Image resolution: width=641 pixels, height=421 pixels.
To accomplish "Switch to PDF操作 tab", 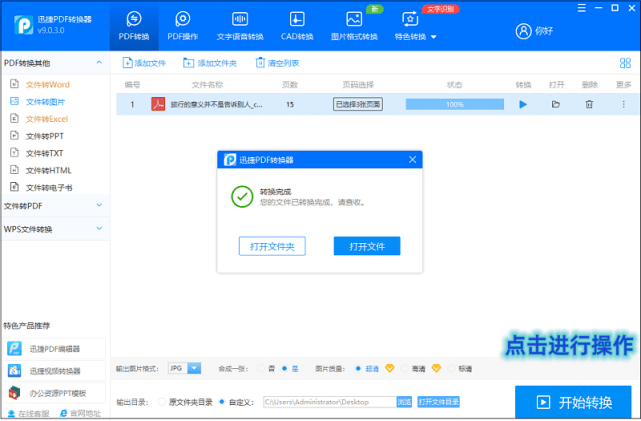I will [182, 26].
